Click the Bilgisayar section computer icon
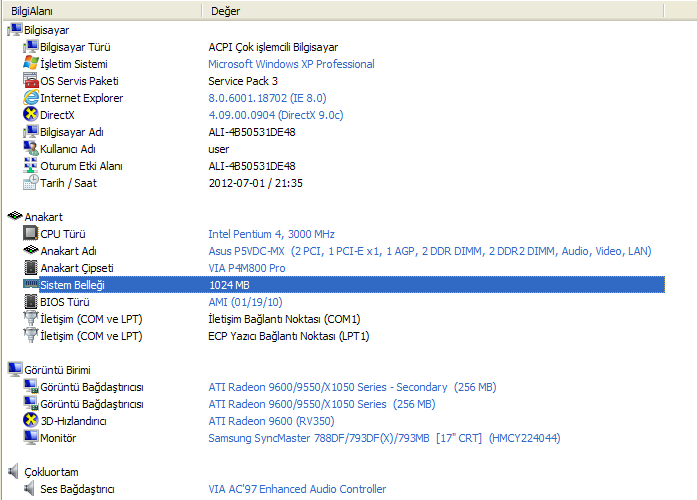Image resolution: width=697 pixels, height=500 pixels. [15, 29]
